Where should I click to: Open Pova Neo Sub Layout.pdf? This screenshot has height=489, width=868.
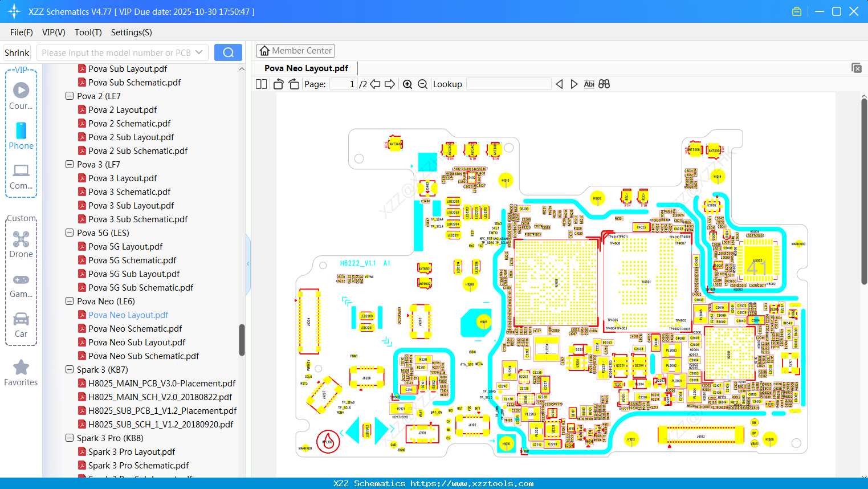137,343
